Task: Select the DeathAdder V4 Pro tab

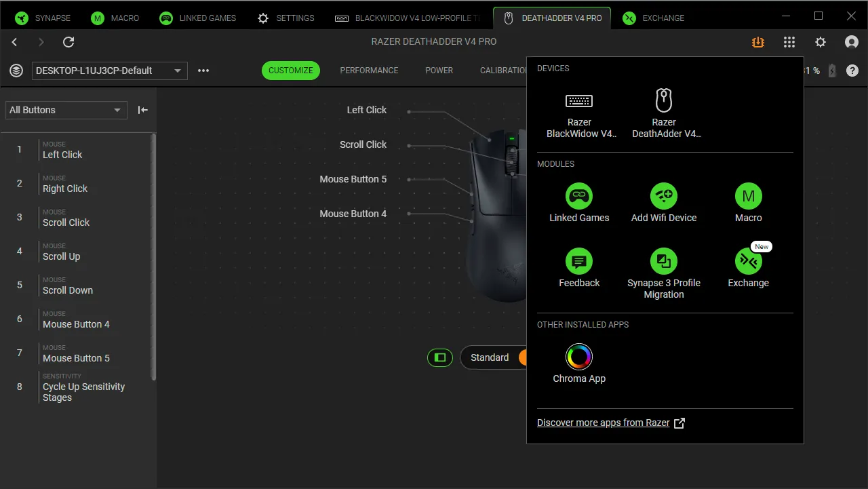Action: pos(553,18)
